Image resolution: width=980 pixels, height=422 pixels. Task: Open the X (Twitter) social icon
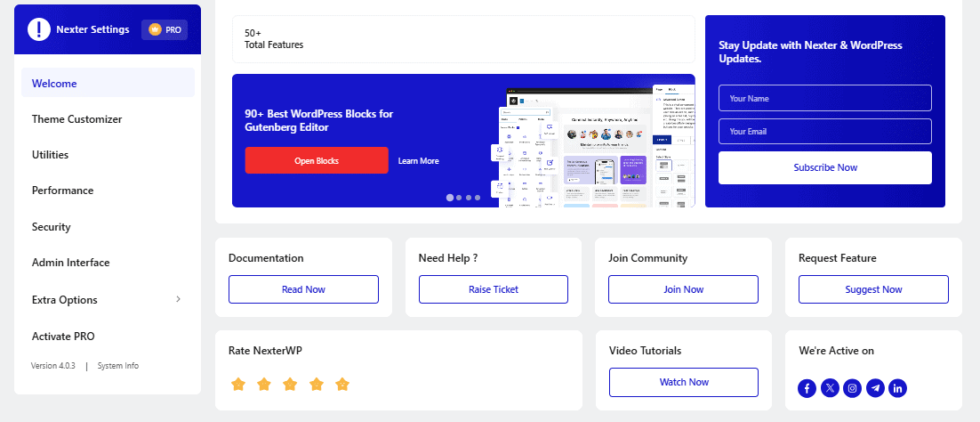coord(830,388)
